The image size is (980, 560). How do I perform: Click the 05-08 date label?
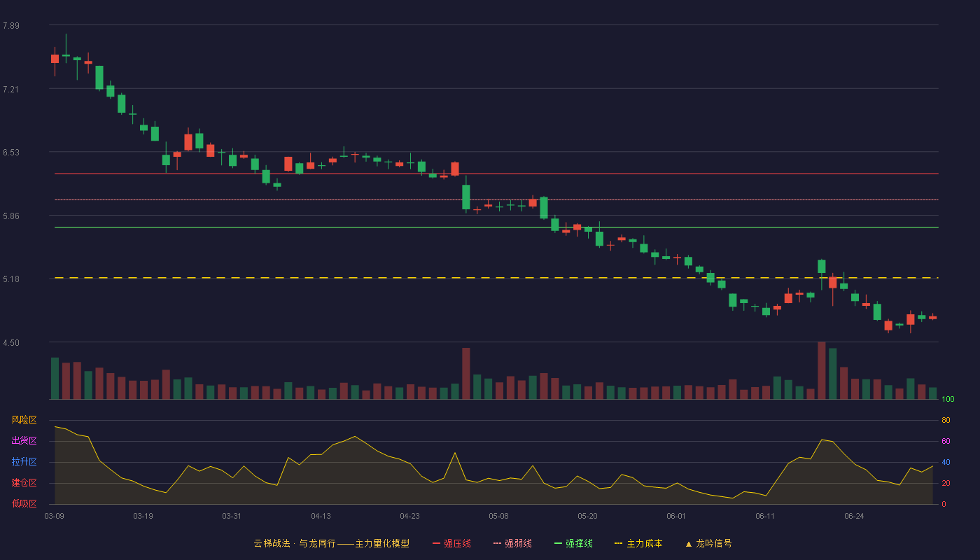pyautogui.click(x=498, y=516)
